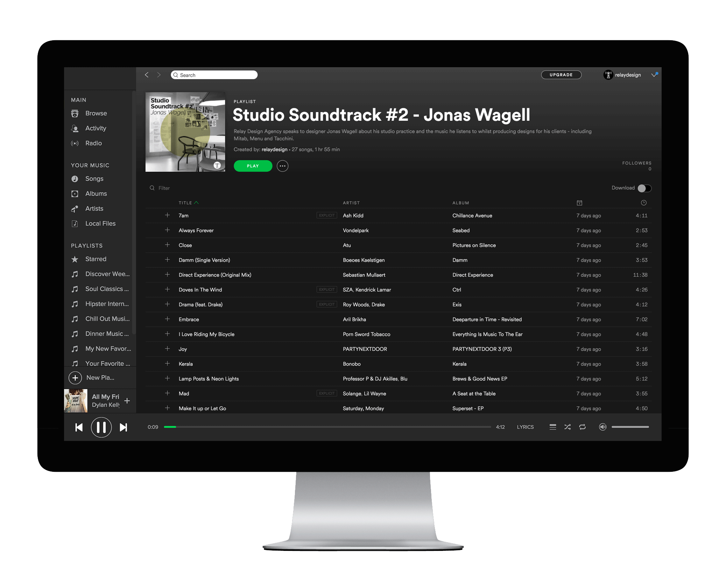Open the Chill Out Music playlist
Screen dimensions: 726x588
(107, 319)
